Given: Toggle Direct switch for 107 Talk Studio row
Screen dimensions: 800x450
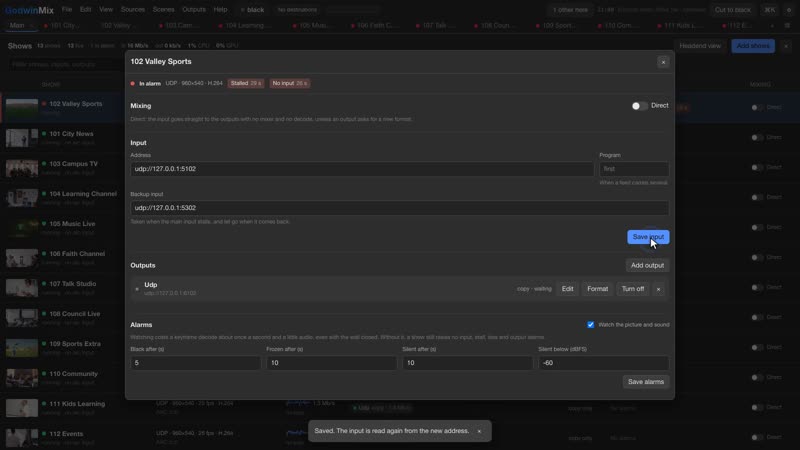Looking at the screenshot, I should pos(757,287).
